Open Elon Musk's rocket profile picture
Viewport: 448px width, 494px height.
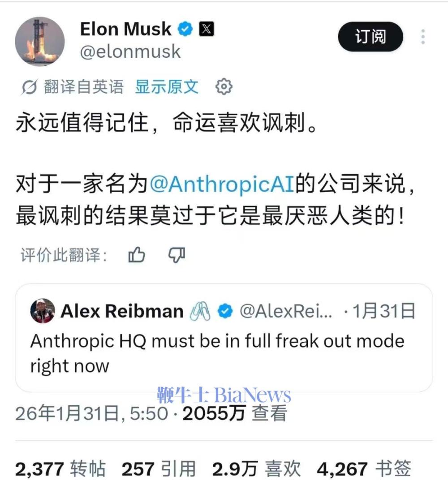click(x=40, y=41)
